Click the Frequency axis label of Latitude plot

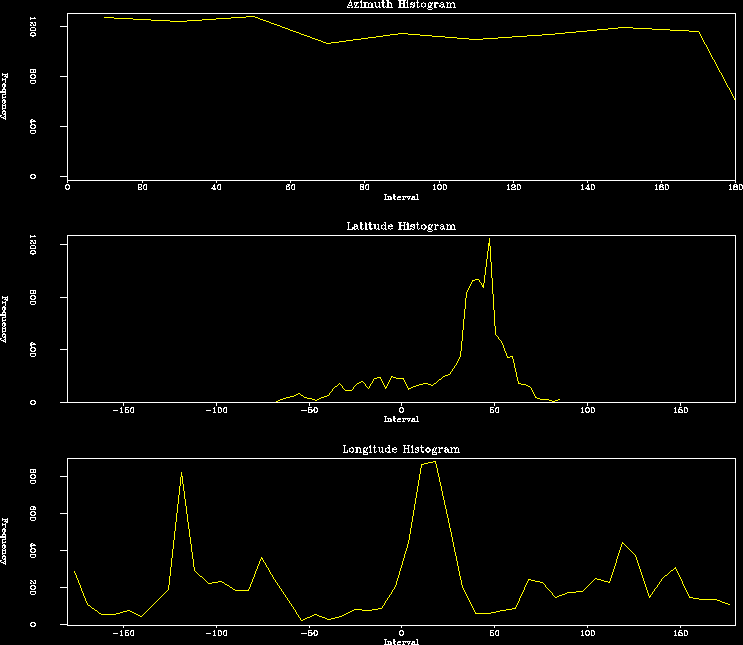(5, 319)
